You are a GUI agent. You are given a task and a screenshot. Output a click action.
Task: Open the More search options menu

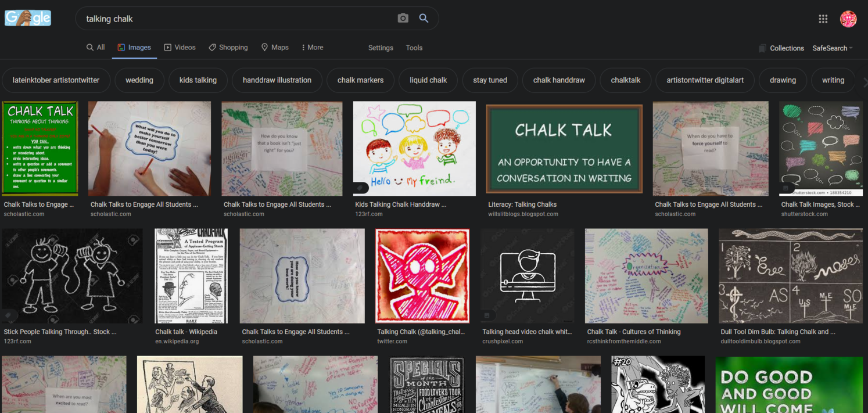[x=312, y=48]
